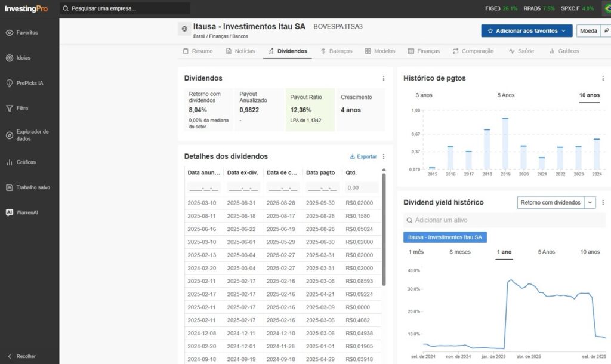Open Gráficos bar chart sidebar icon
This screenshot has width=611, height=364.
tap(10, 162)
